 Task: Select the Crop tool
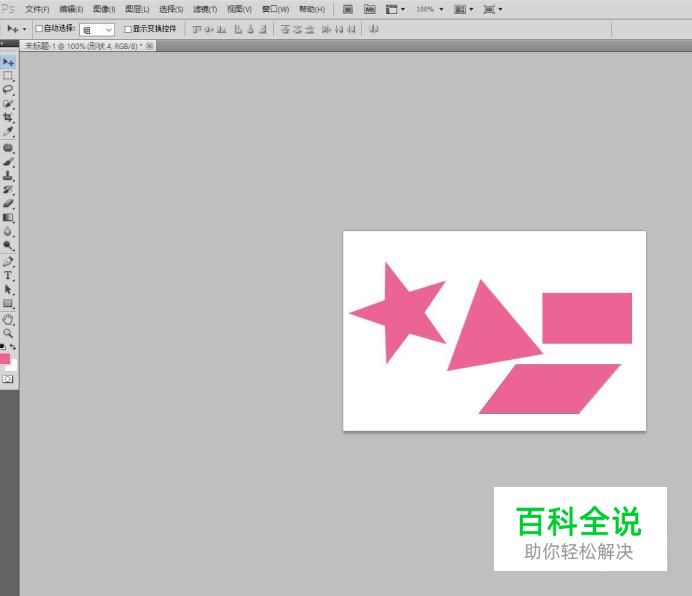click(x=8, y=118)
